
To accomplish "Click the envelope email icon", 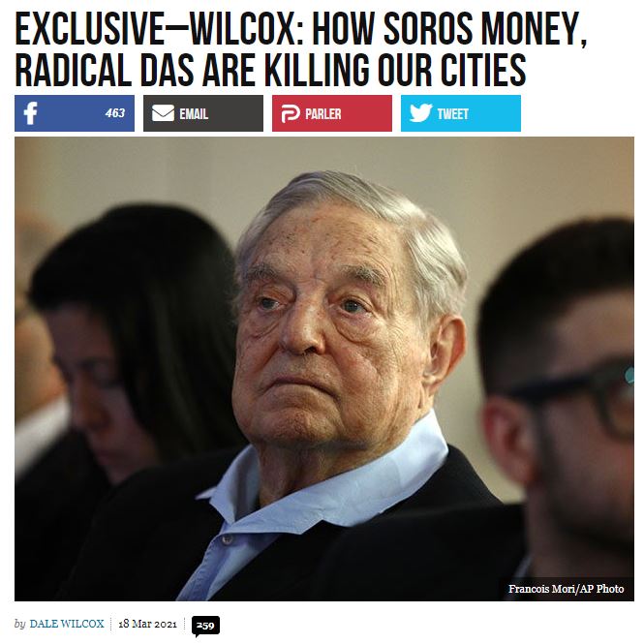I will pos(163,113).
